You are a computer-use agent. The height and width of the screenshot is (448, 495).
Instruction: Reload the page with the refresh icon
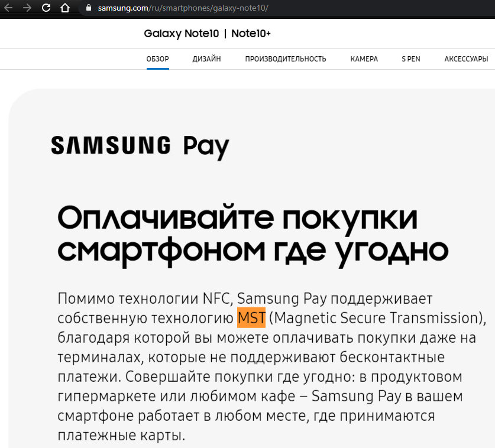46,8
